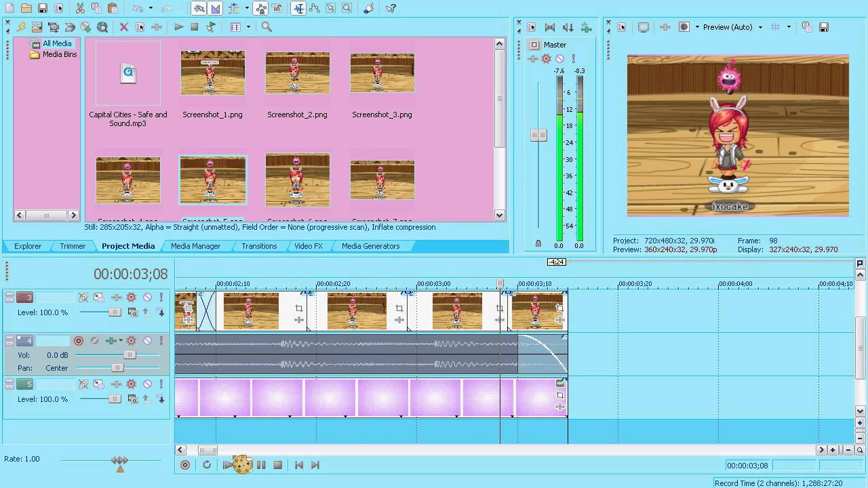Mute video track 3

point(146,297)
